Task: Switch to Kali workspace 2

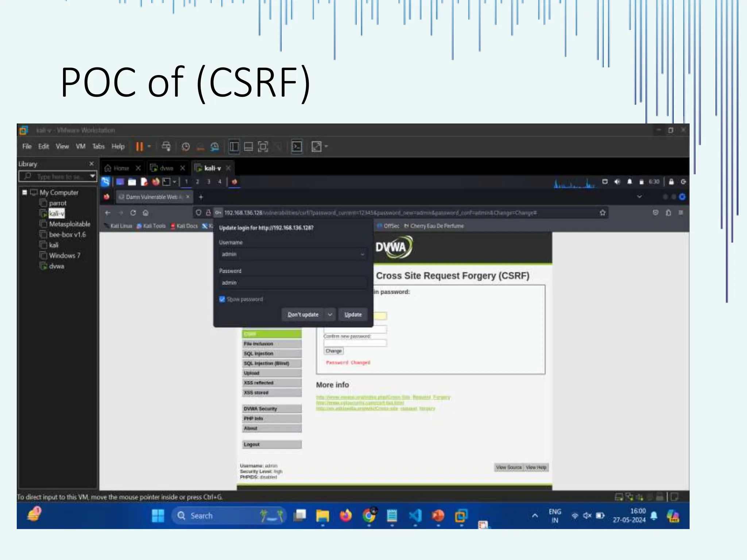Action: 197,182
